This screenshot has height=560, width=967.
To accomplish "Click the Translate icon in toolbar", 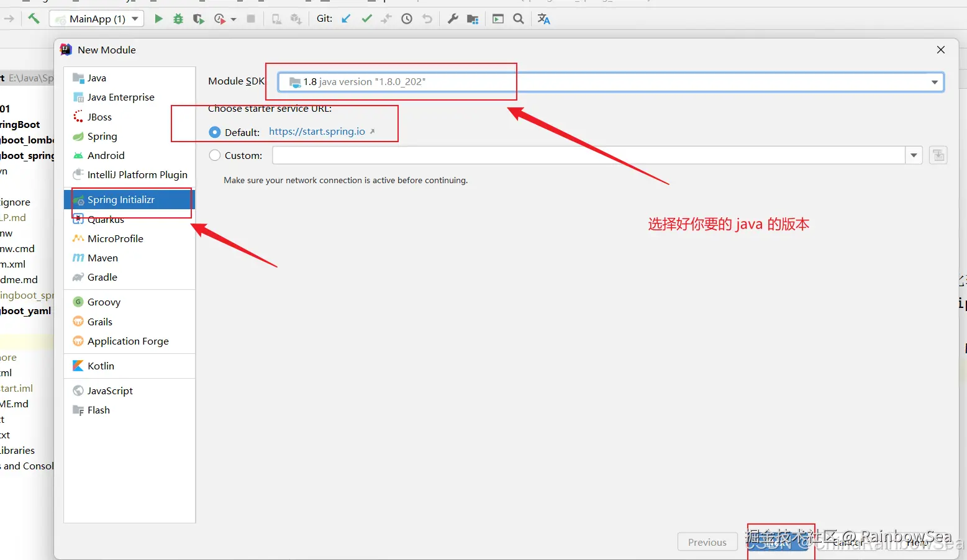I will tap(544, 19).
